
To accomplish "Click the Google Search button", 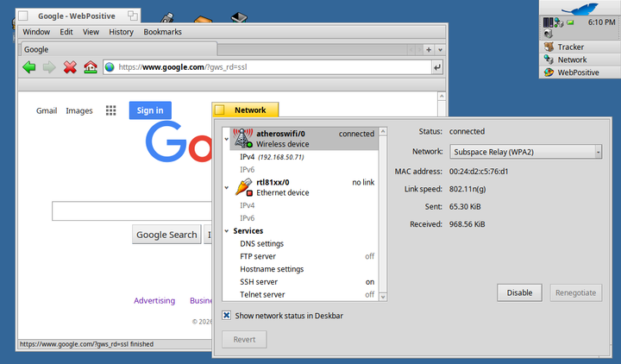I will 166,235.
